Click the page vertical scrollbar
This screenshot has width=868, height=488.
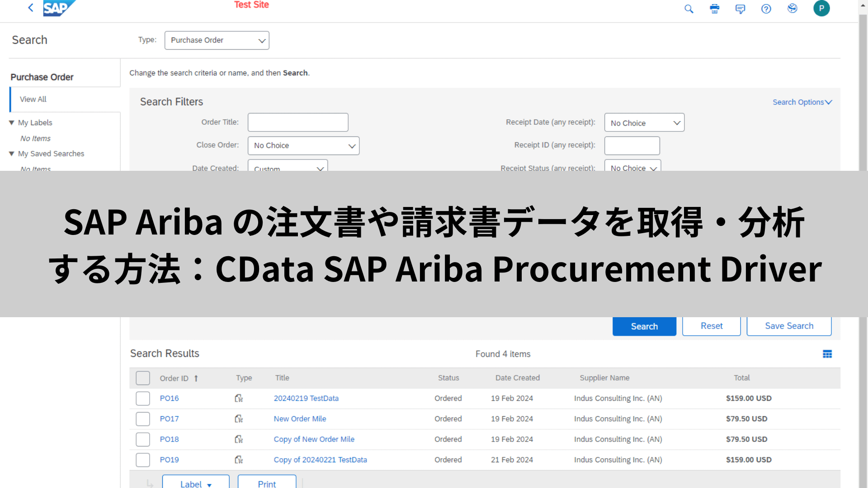[863, 244]
